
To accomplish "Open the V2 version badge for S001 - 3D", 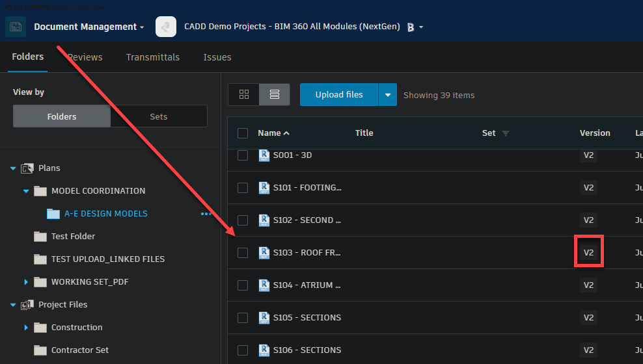I will click(588, 155).
